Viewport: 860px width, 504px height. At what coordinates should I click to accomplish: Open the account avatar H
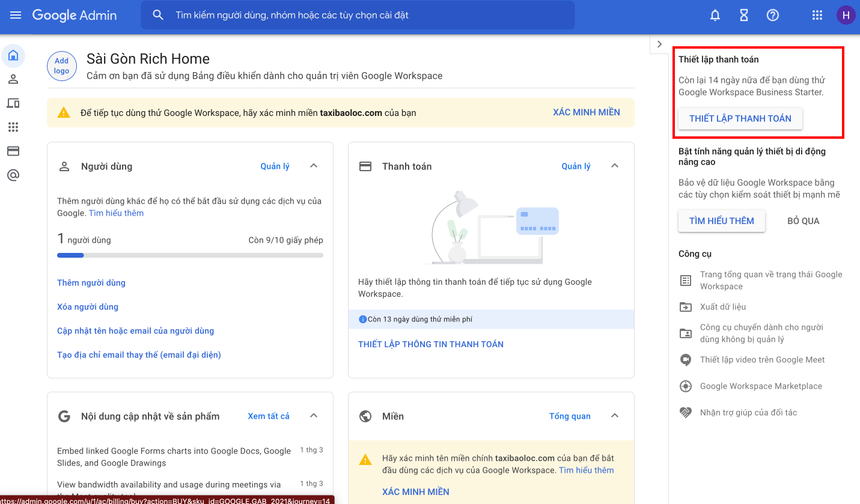pyautogui.click(x=846, y=16)
